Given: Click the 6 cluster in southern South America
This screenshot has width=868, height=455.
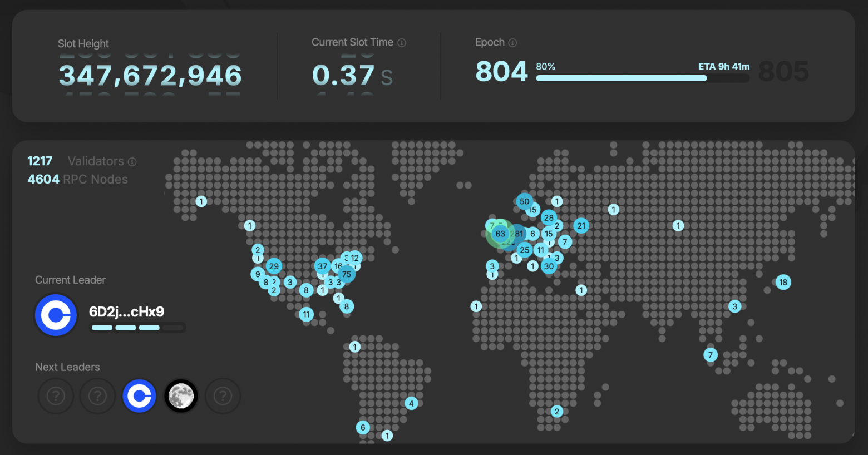Looking at the screenshot, I should (x=363, y=427).
